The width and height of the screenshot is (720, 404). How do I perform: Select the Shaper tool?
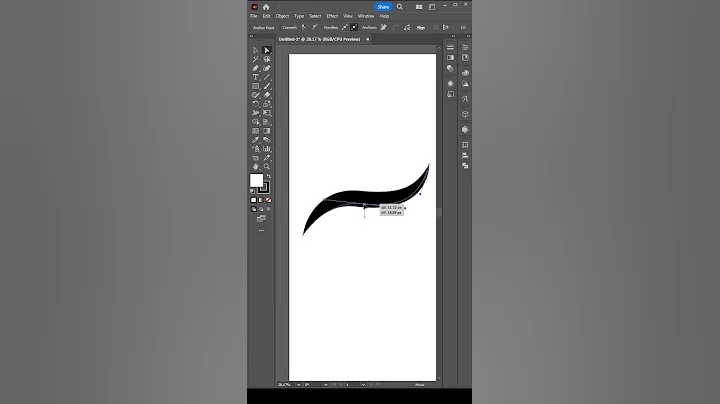[x=256, y=95]
